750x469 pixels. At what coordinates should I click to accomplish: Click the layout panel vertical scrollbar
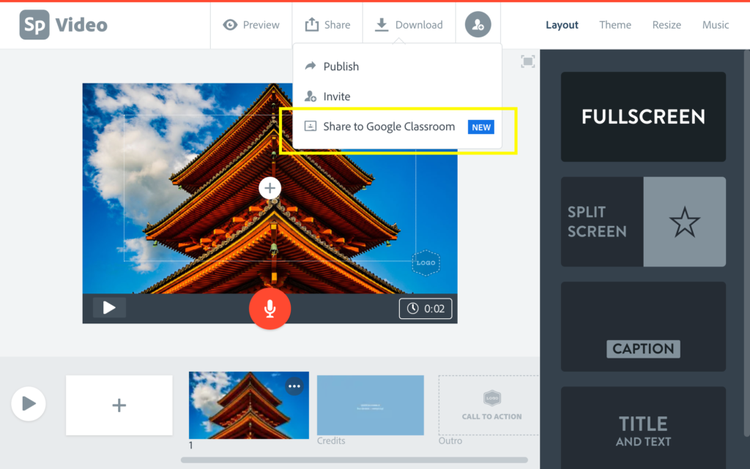(747, 243)
